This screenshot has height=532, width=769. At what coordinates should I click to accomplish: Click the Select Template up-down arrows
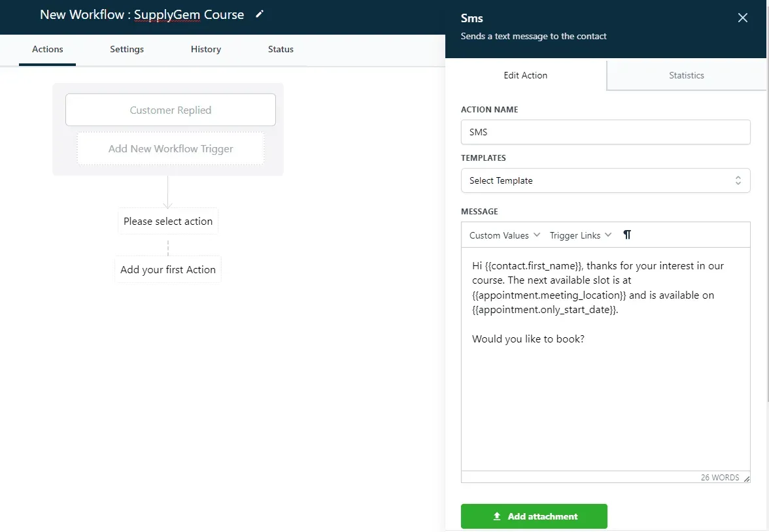(738, 180)
